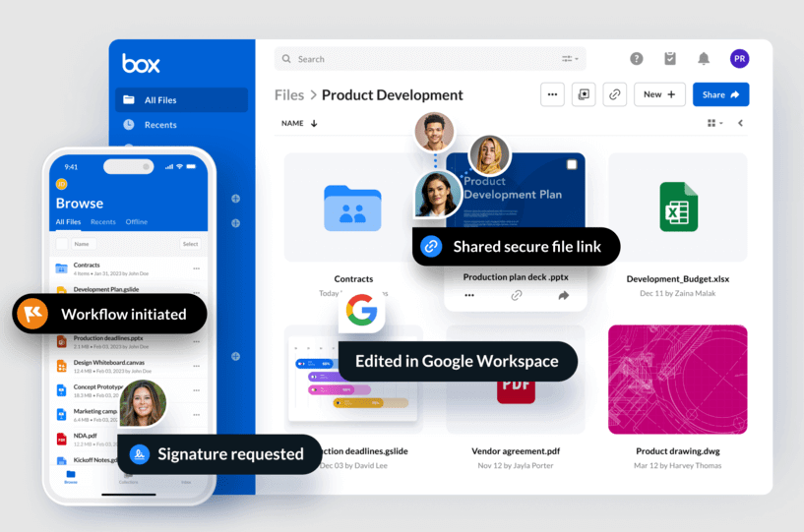Open the ellipsis menu under Production plan deck

(469, 295)
